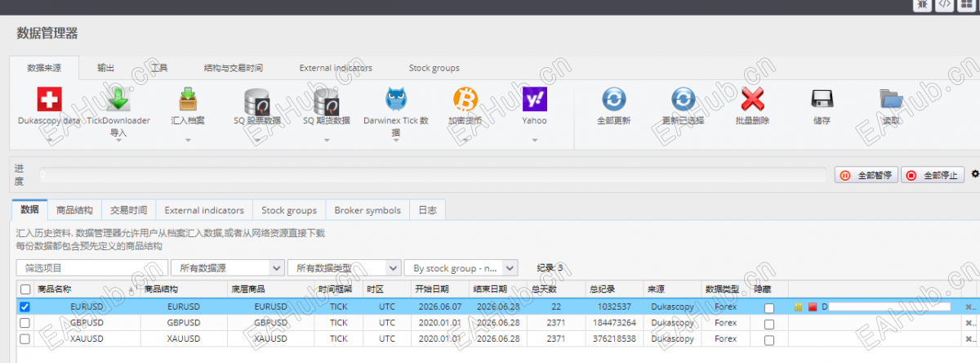Open TickDownloader import icon
980x363 pixels.
118,100
